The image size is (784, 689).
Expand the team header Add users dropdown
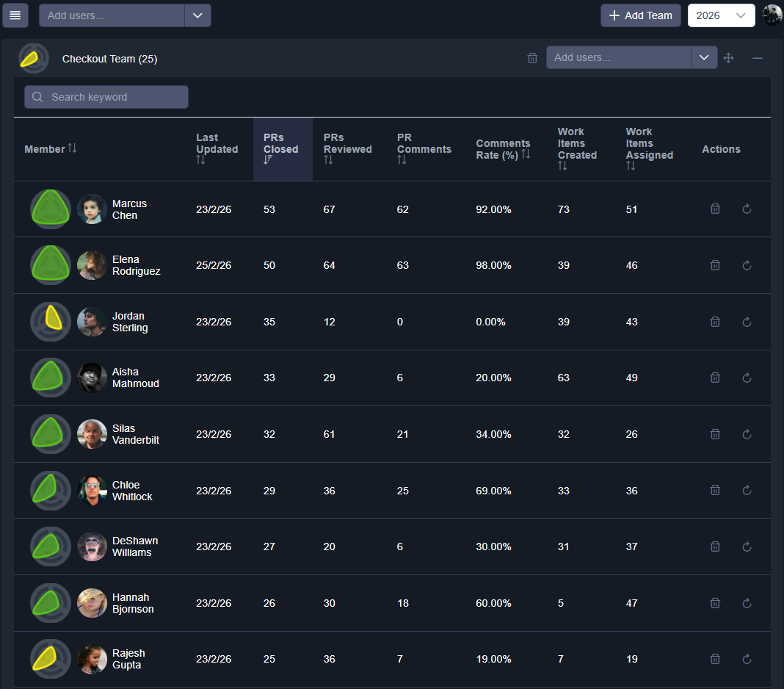coord(704,57)
